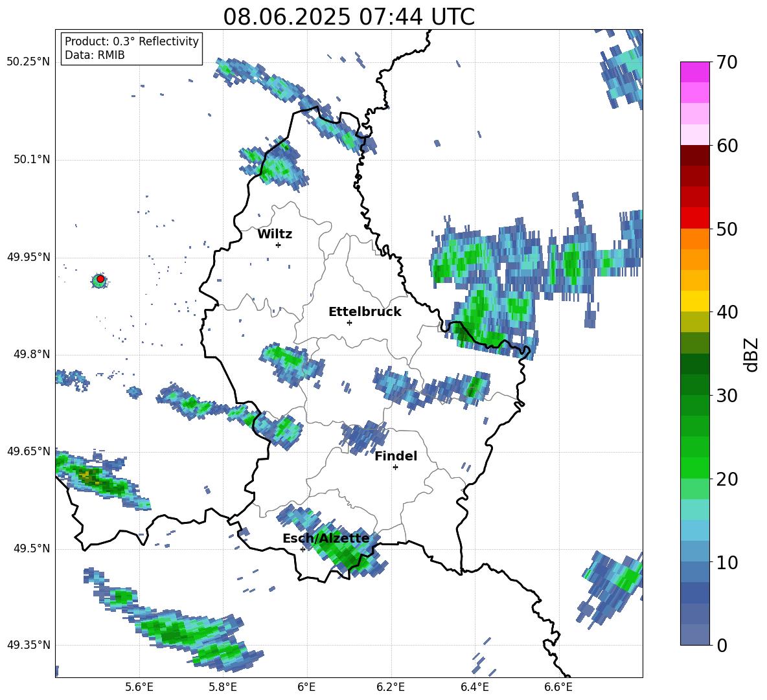
Task: Click the bright green 20 dBZ colorbar segment
Action: point(694,468)
